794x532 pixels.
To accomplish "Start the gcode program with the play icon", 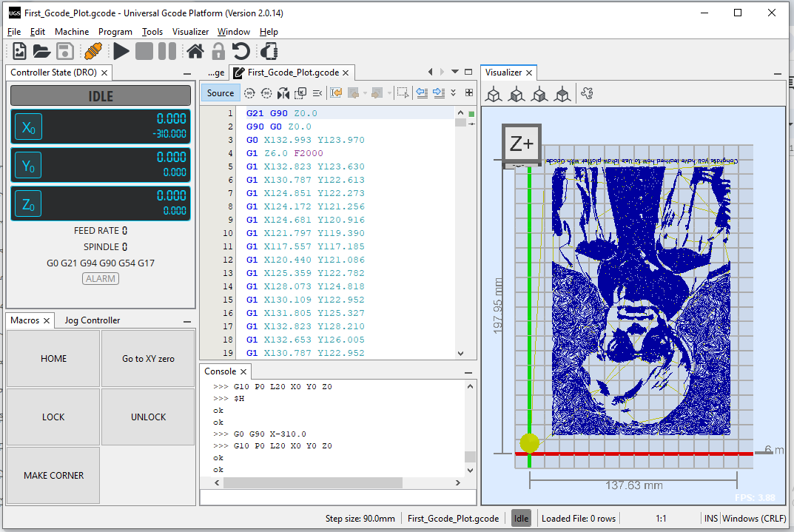I will [121, 51].
